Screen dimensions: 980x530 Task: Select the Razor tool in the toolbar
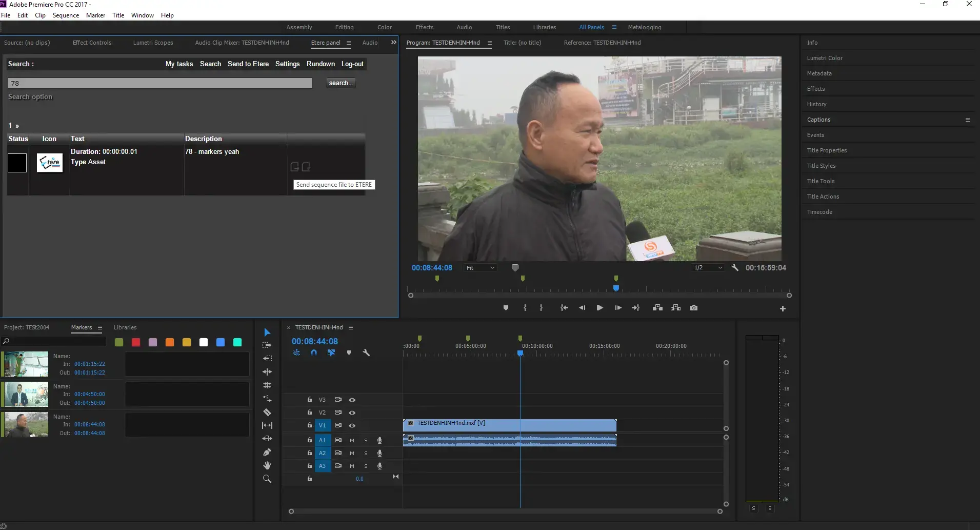267,412
